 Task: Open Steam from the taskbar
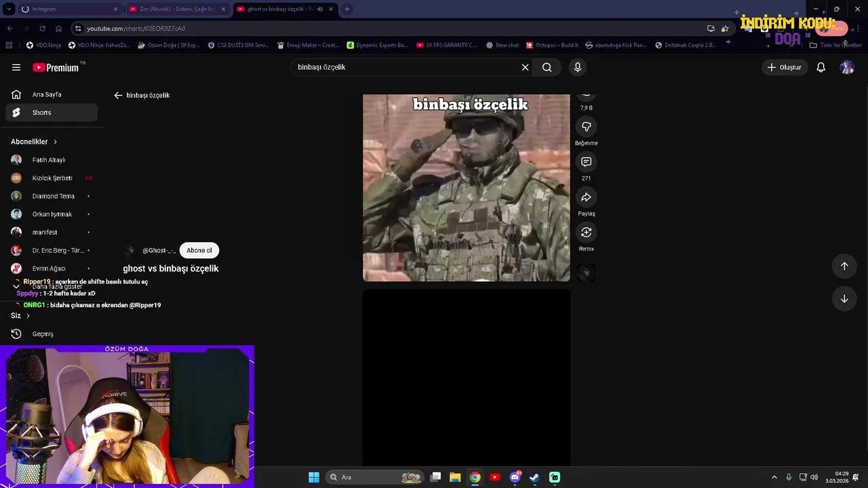(x=535, y=477)
